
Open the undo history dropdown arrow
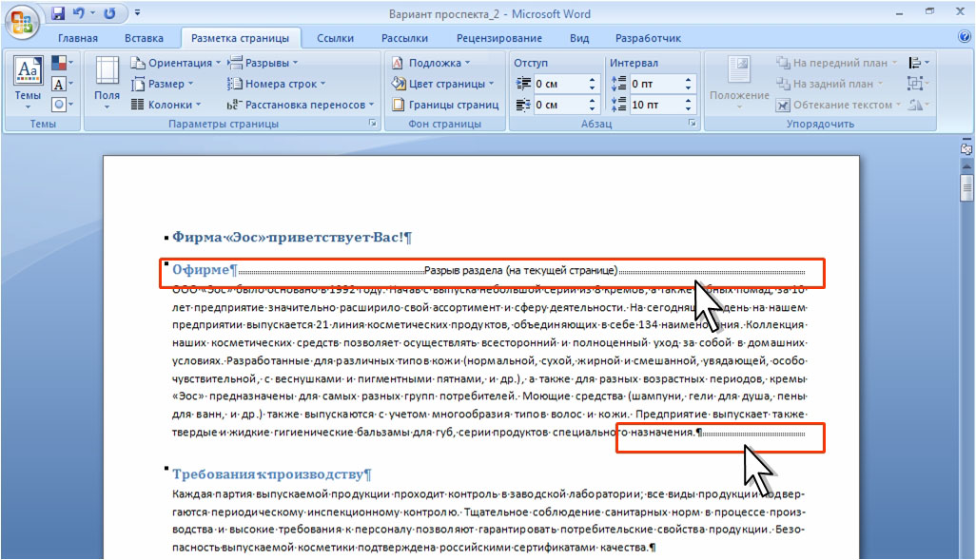92,13
